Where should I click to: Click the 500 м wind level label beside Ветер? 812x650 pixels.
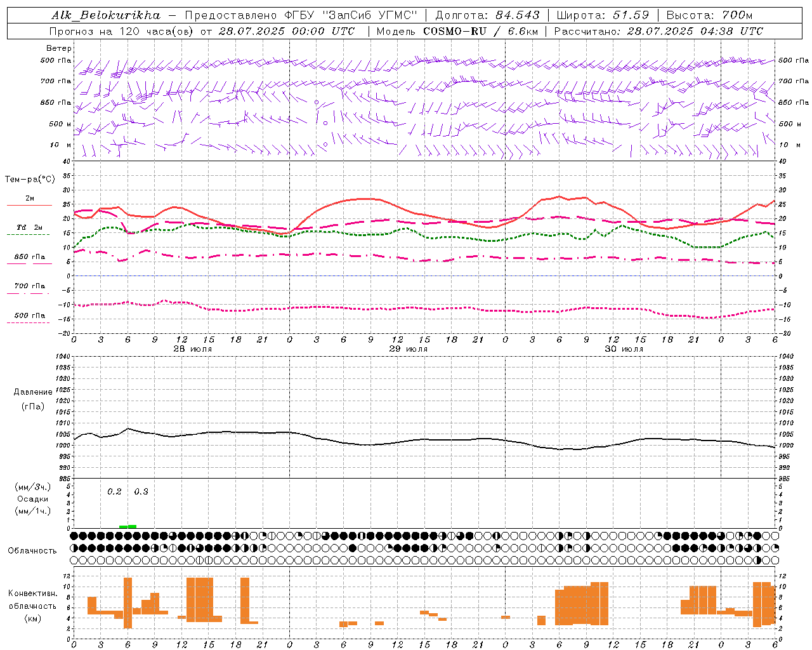point(60,124)
